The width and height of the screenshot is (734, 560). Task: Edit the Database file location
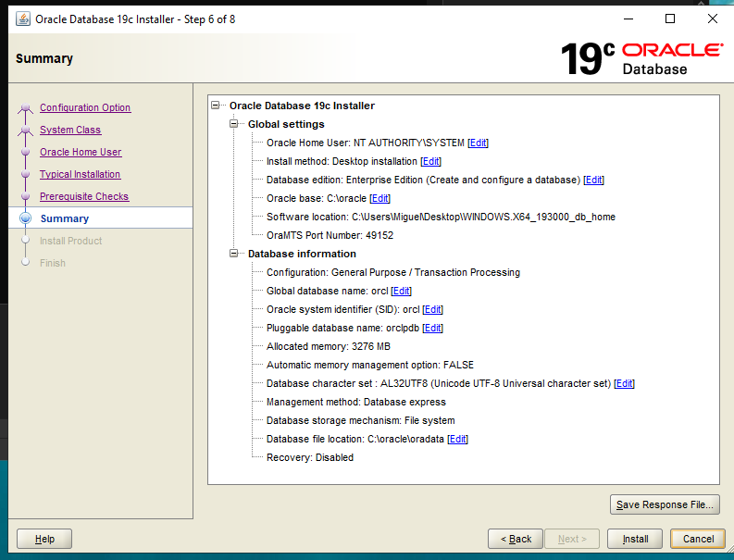[x=457, y=439]
